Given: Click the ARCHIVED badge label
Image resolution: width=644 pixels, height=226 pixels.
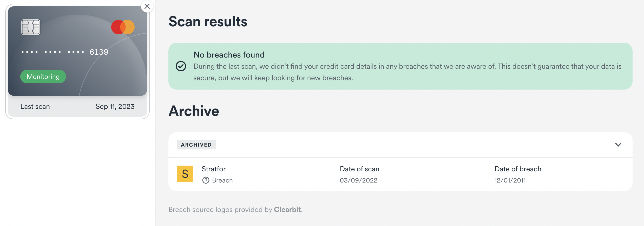Looking at the screenshot, I should 196,145.
